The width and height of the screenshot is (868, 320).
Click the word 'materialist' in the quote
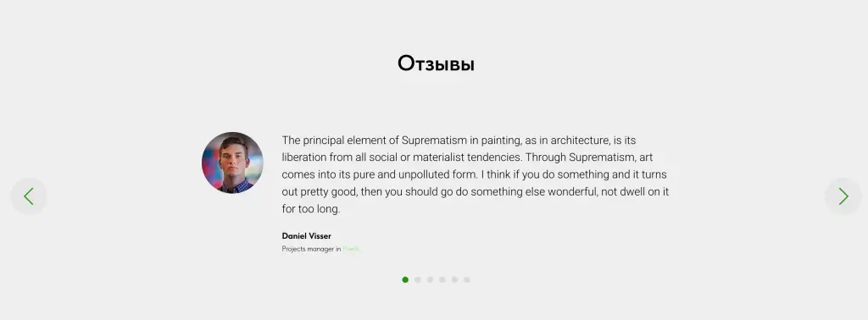coord(438,157)
